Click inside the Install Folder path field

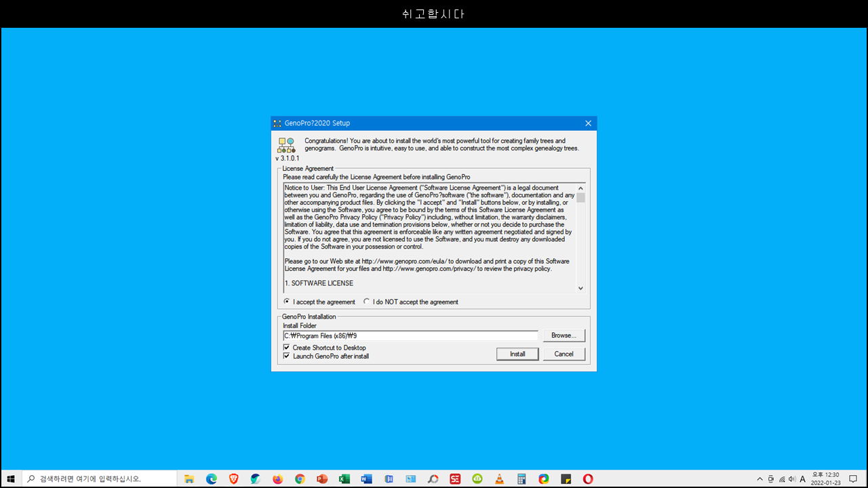tap(410, 335)
